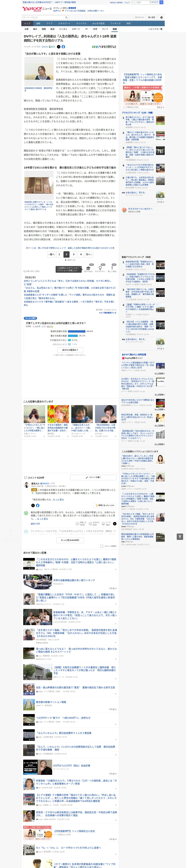Share article on Facebook below headline

(x=63, y=47)
